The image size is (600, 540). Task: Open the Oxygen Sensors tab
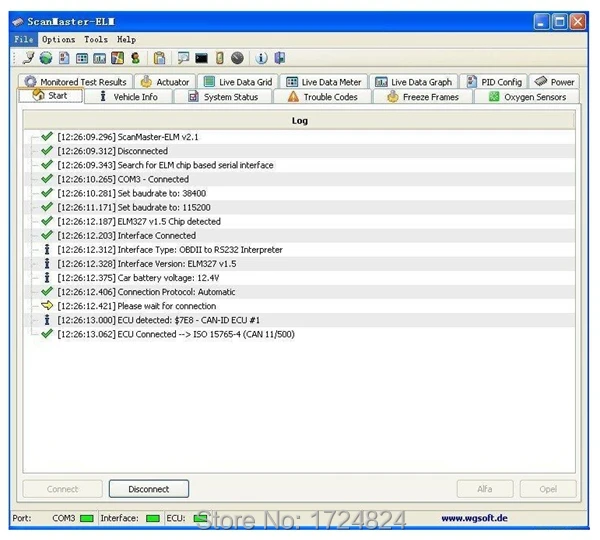pos(527,97)
